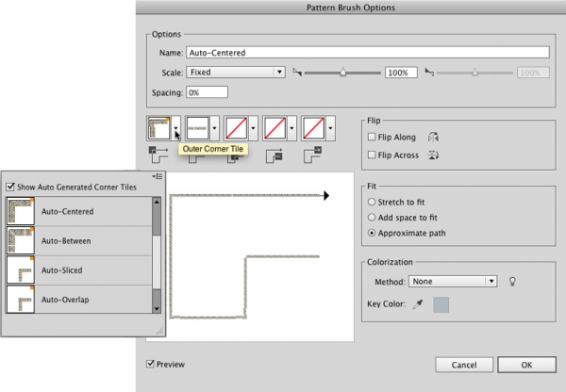
Task: Enable the Flip Along checkbox
Action: [371, 138]
